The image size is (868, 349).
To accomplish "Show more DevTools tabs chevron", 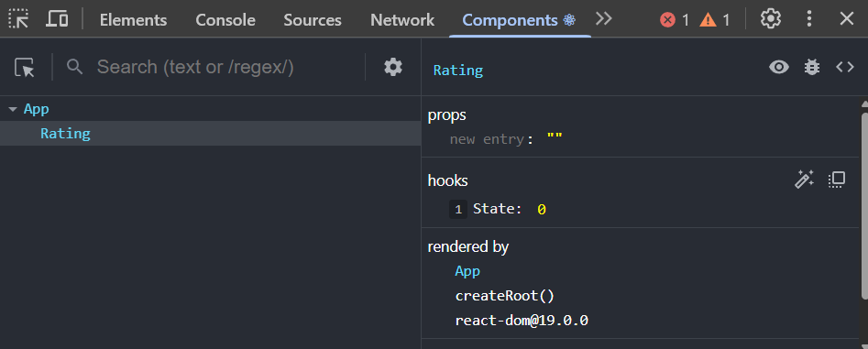I will coord(604,19).
